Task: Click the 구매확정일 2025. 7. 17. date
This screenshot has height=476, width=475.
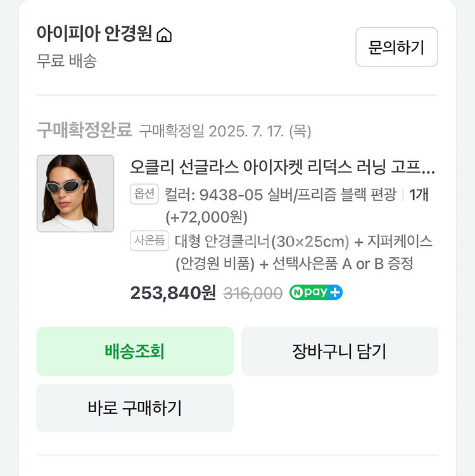Action: (x=225, y=131)
